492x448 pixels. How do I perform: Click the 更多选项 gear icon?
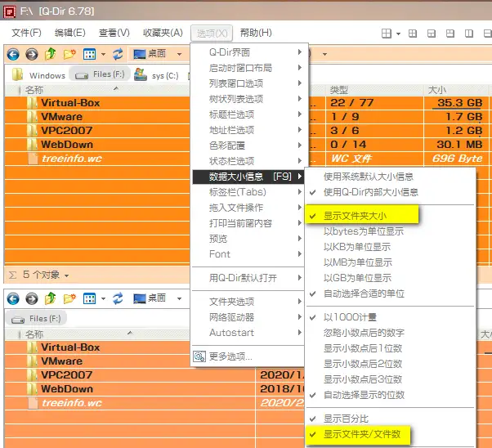coord(199,356)
